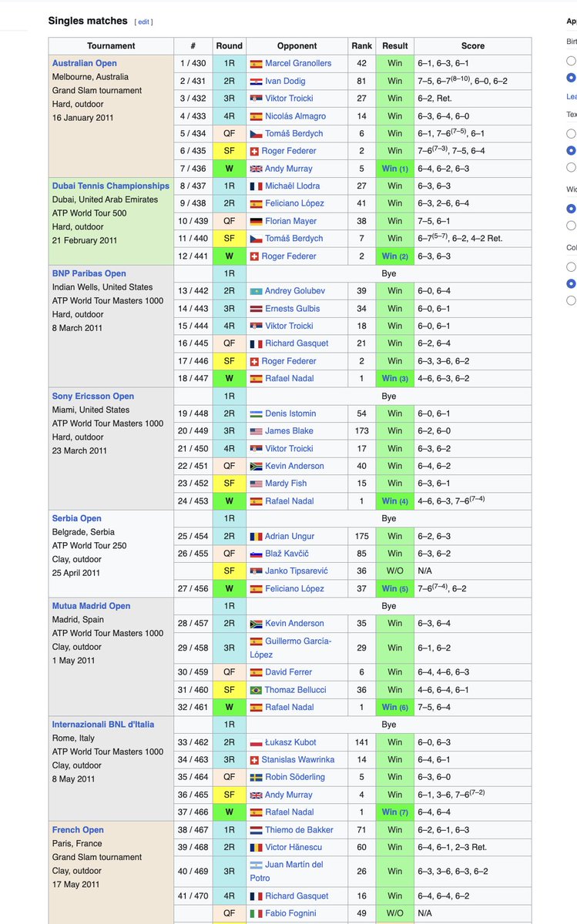The image size is (577, 924).
Task: Click the 'Bye' cell in Serbia Open
Action: coord(389,518)
